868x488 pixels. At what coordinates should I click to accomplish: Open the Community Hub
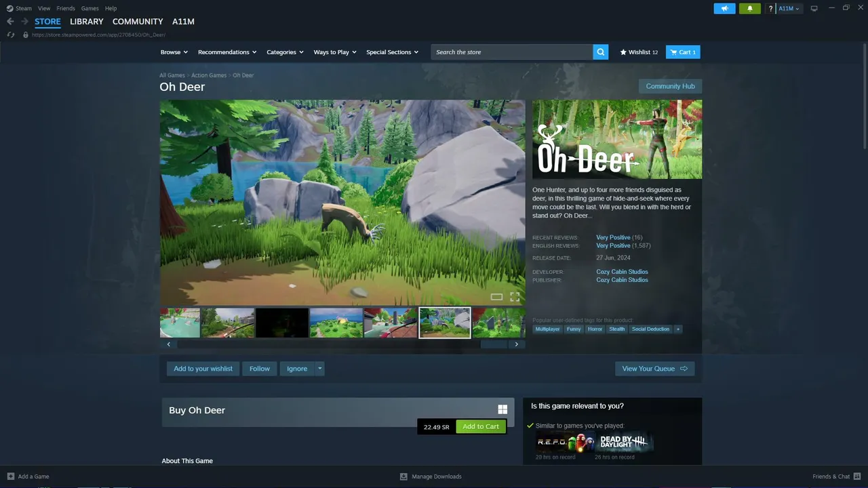tap(670, 86)
